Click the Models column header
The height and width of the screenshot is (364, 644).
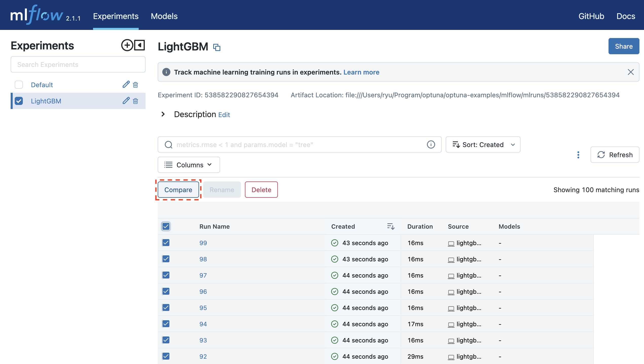point(509,226)
